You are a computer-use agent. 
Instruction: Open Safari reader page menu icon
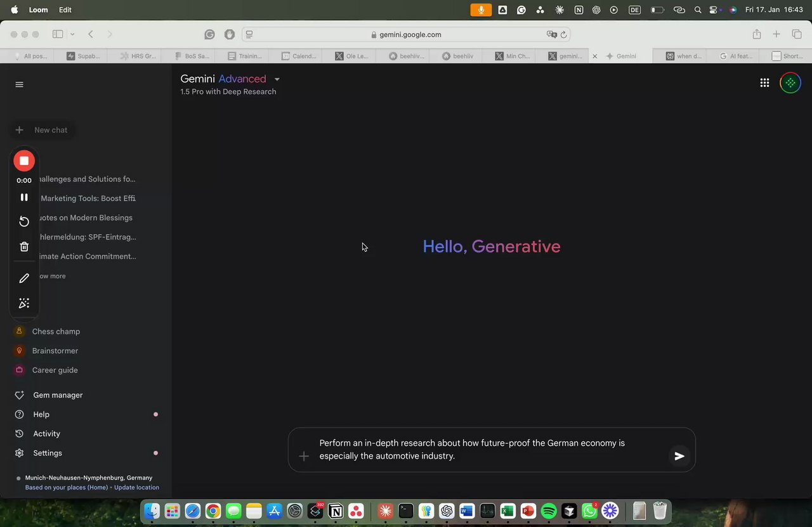pyautogui.click(x=249, y=34)
